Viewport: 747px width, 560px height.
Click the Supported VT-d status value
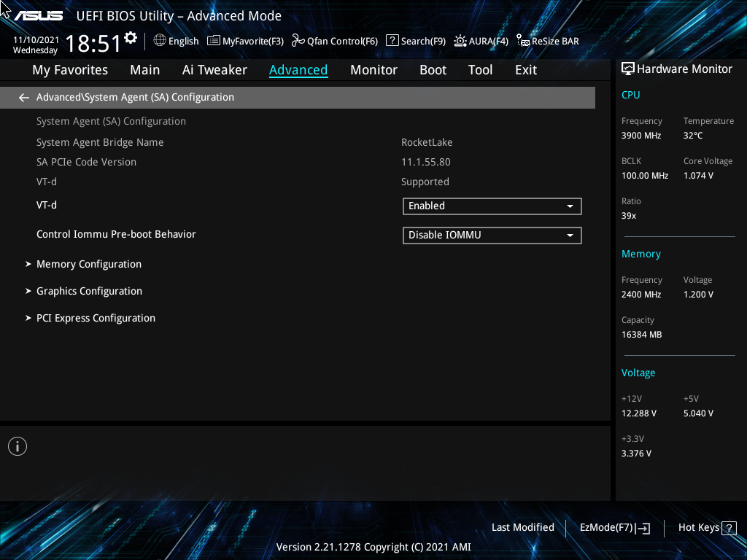tap(425, 182)
